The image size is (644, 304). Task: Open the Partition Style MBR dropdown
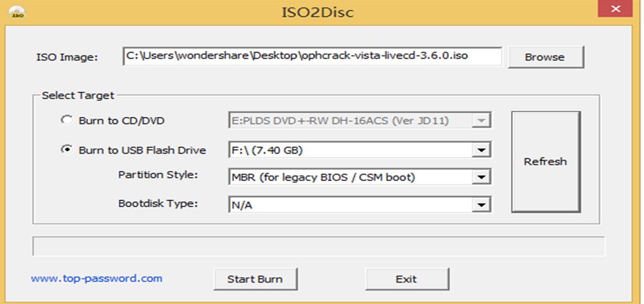click(x=480, y=178)
